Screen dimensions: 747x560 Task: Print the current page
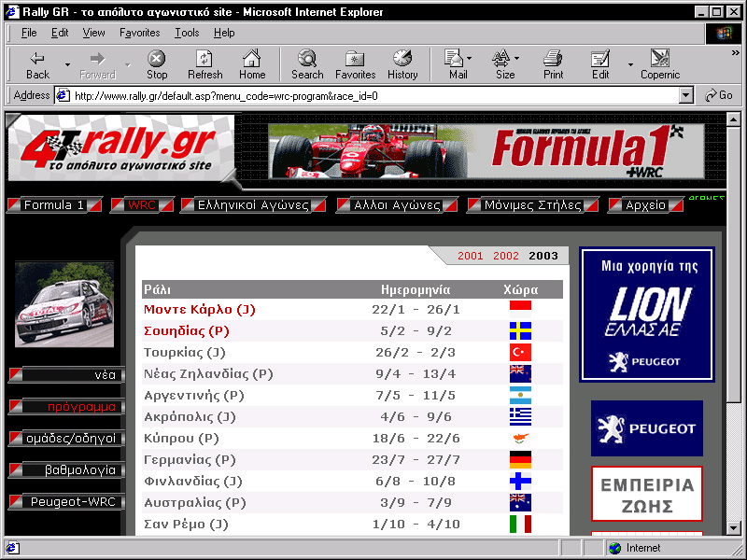click(x=553, y=65)
